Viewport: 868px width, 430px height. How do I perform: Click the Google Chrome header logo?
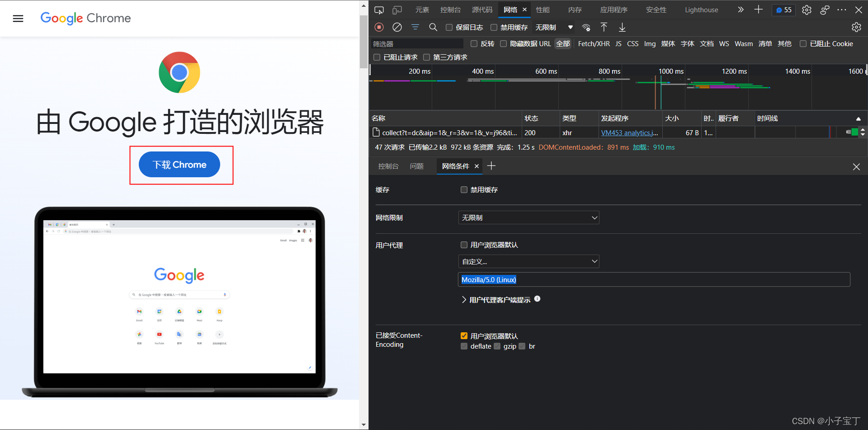[85, 18]
